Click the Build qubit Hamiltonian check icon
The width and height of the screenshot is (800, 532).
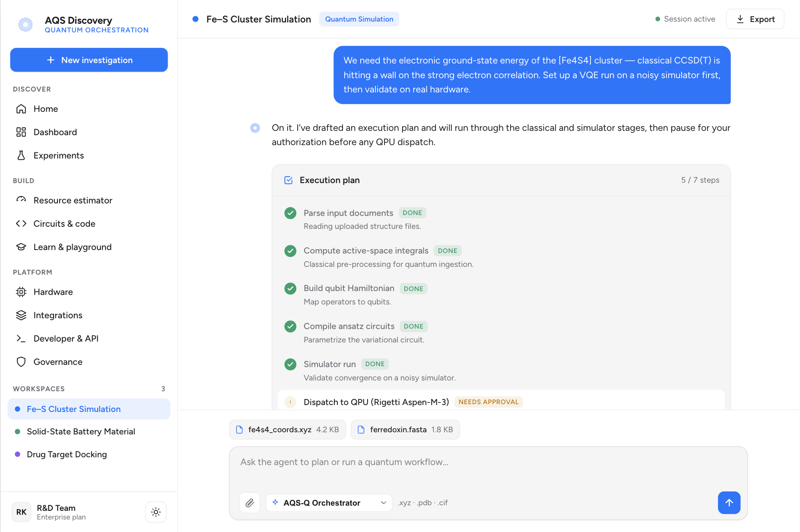[290, 288]
